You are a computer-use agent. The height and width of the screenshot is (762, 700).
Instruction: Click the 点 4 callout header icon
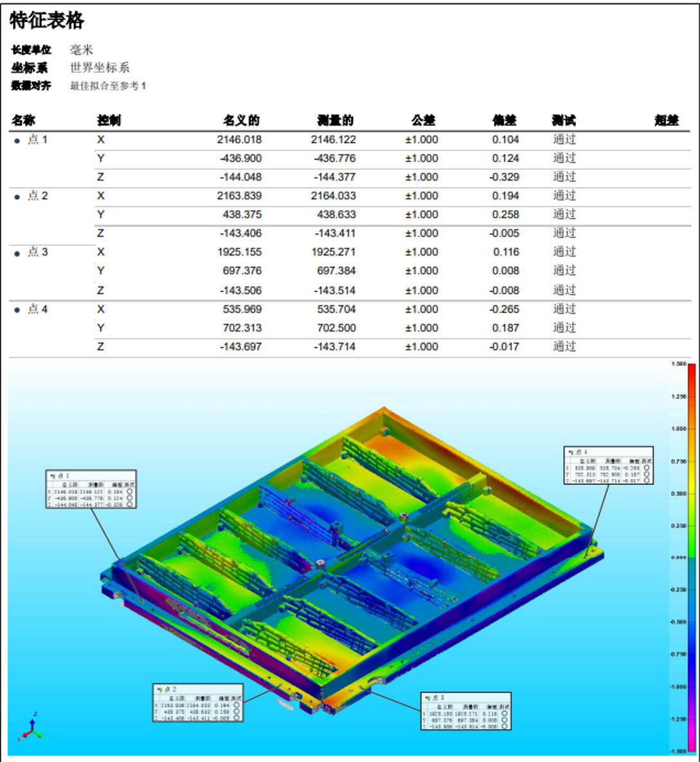pyautogui.click(x=570, y=453)
